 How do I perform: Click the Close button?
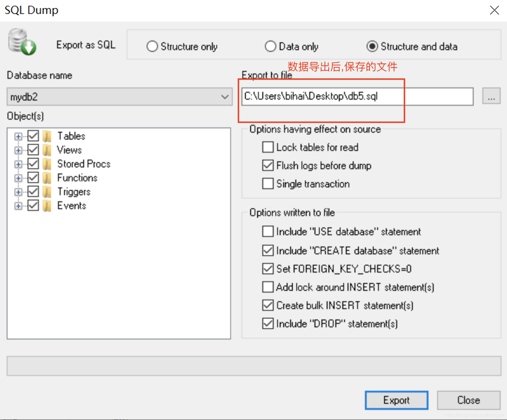tap(468, 400)
